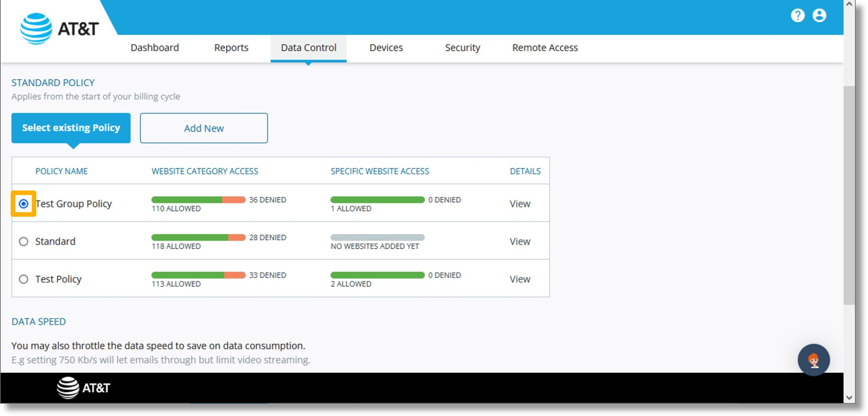
Task: Select the Test Policy radio button
Action: [x=23, y=279]
